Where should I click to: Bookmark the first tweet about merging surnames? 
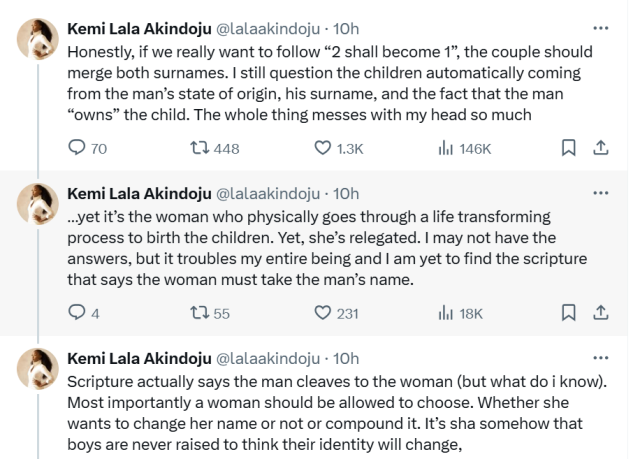(568, 148)
